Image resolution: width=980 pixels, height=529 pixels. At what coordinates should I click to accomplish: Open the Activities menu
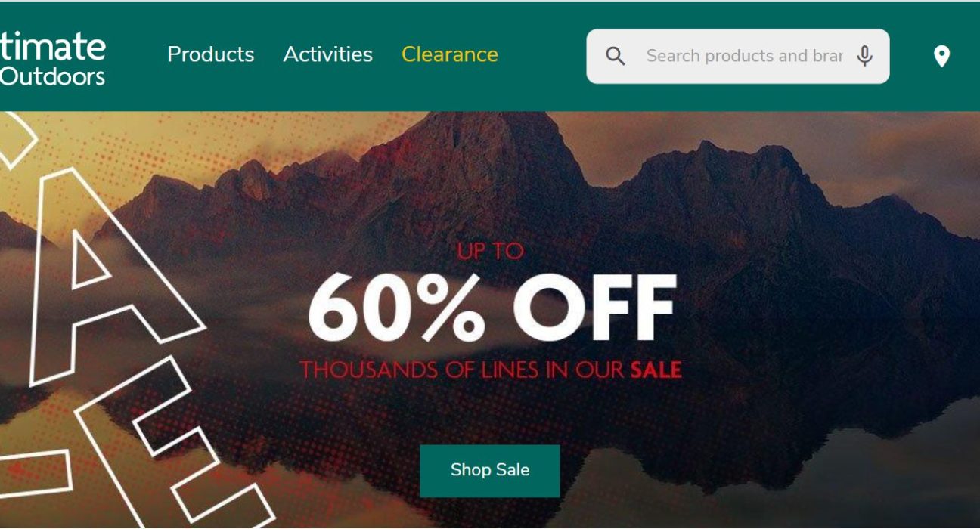pos(328,54)
